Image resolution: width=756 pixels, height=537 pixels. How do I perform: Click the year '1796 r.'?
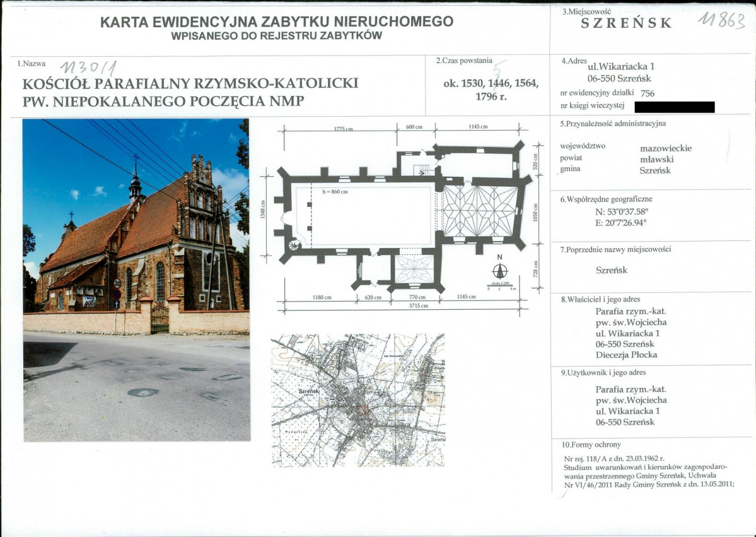(x=491, y=96)
